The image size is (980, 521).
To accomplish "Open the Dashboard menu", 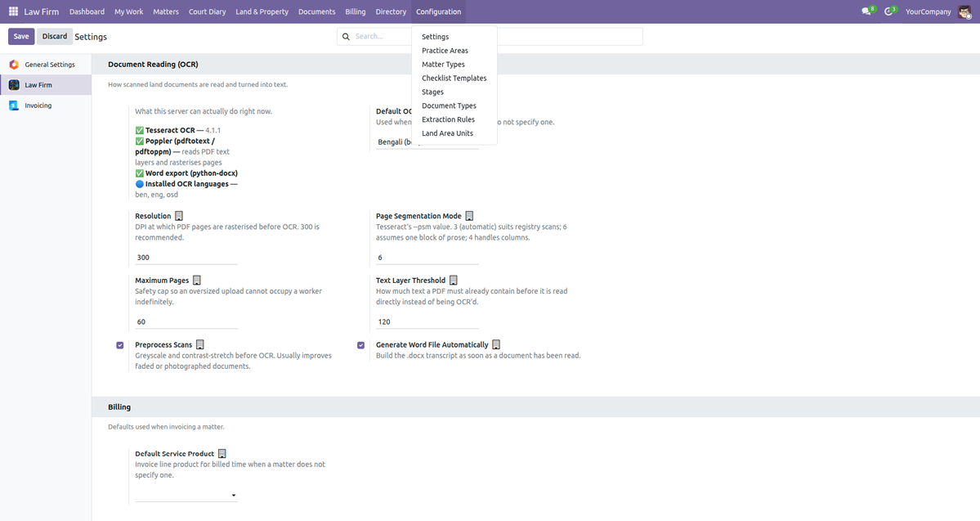I will pos(87,11).
